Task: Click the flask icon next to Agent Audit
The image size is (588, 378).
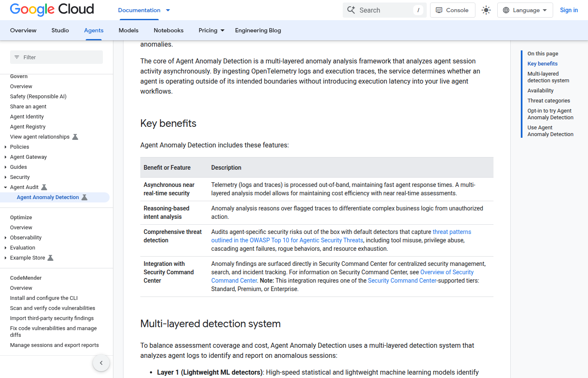Action: pos(44,187)
